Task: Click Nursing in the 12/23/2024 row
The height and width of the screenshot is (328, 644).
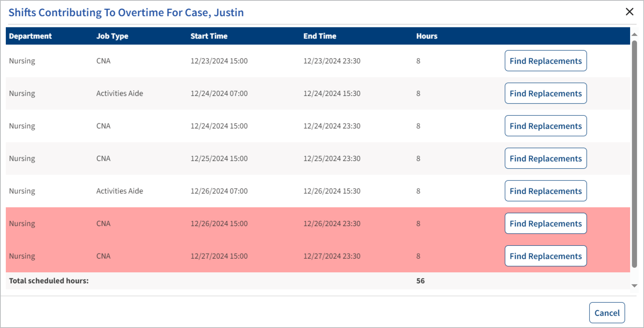Action: click(x=22, y=61)
